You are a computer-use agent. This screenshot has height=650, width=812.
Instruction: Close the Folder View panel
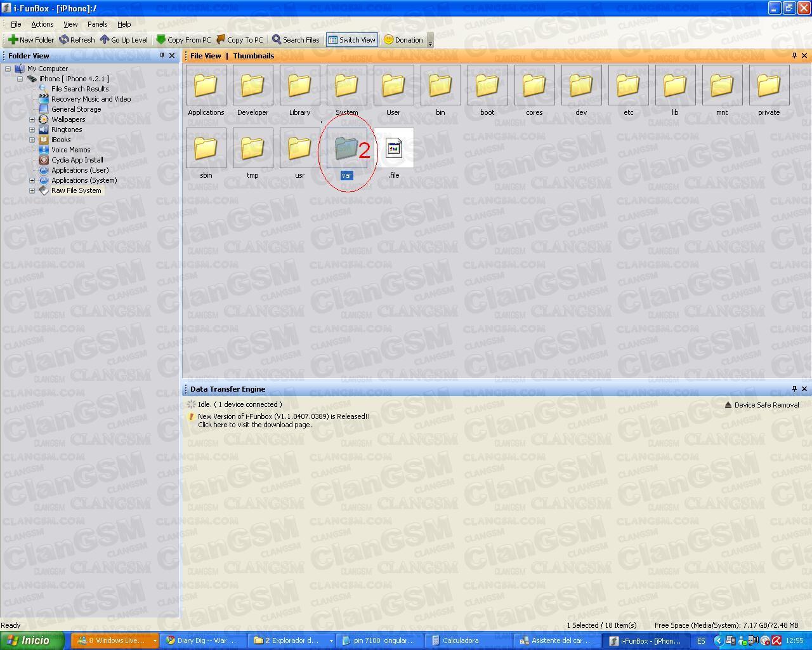[x=172, y=56]
